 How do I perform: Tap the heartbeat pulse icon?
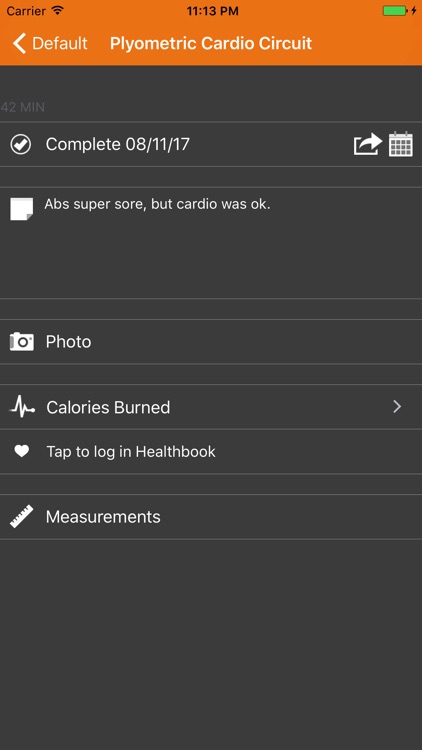click(22, 407)
